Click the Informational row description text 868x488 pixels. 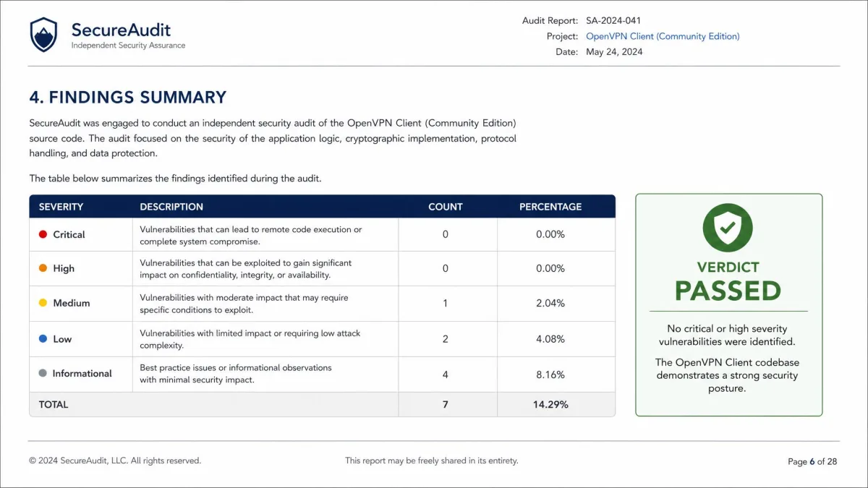click(x=236, y=374)
